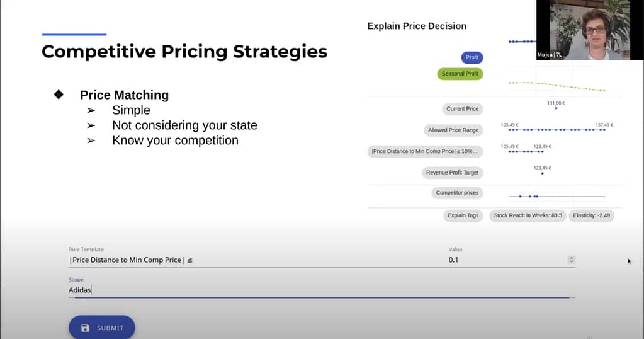The width and height of the screenshot is (644, 339).
Task: Click the speaker webcam thumbnail
Action: coord(590,30)
